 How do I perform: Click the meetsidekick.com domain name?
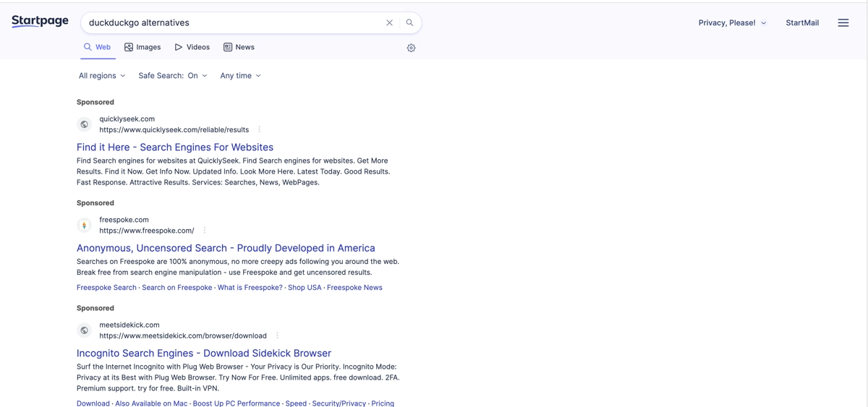tap(129, 325)
